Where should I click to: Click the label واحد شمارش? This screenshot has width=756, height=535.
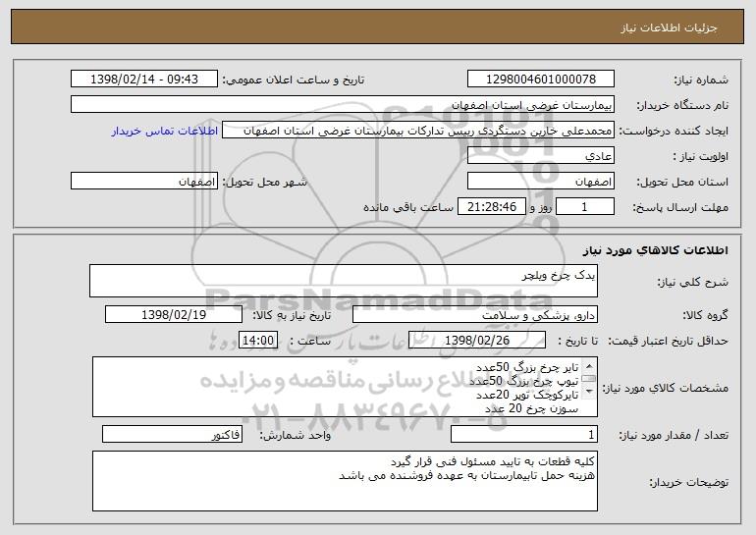point(296,435)
